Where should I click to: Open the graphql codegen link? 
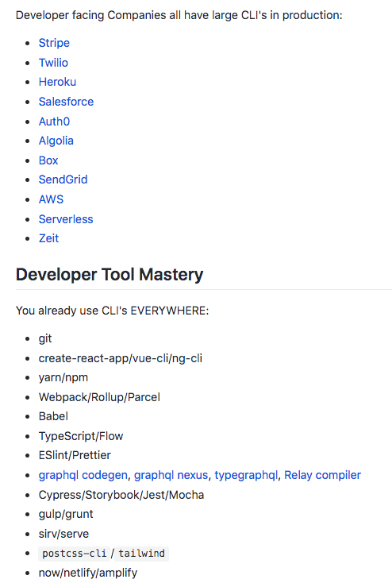(x=83, y=475)
